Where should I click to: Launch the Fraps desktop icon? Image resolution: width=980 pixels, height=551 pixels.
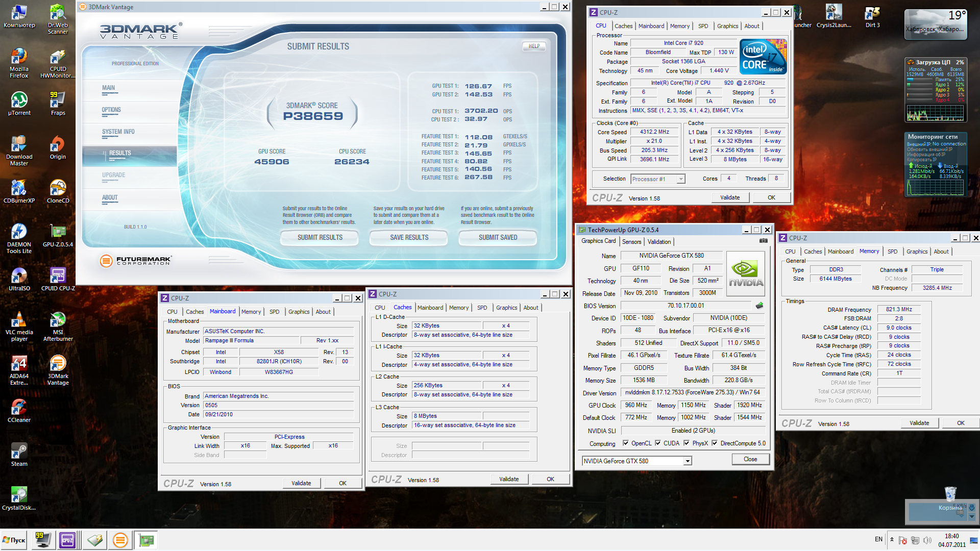(58, 104)
